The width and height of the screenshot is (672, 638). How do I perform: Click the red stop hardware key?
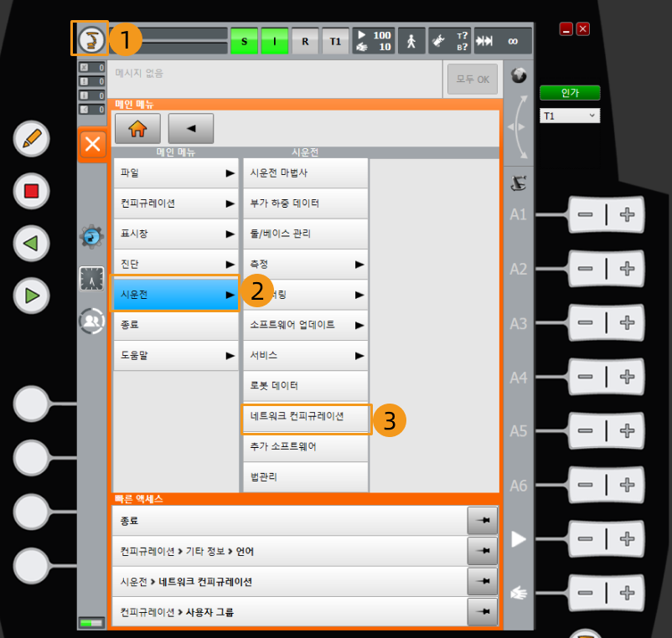pyautogui.click(x=31, y=191)
